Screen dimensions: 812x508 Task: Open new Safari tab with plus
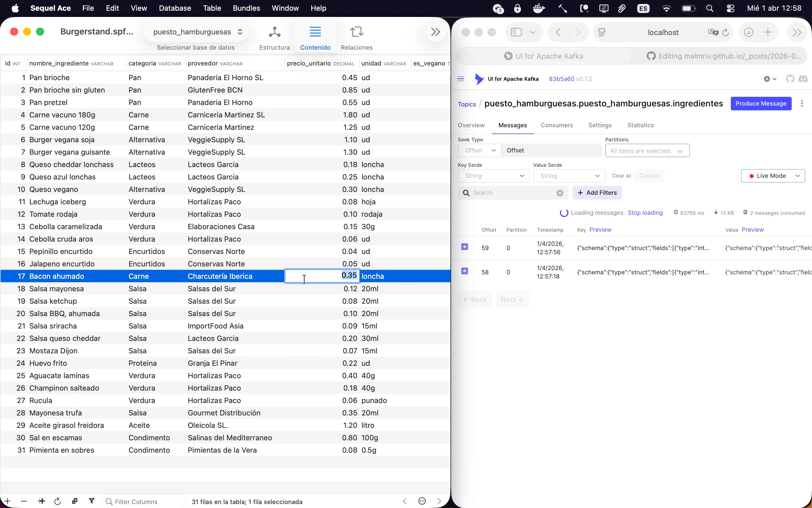pyautogui.click(x=768, y=32)
